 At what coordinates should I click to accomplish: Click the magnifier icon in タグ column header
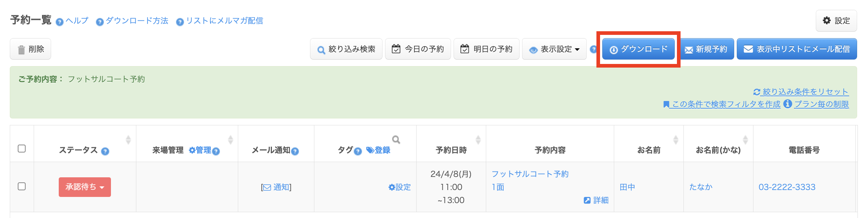(x=396, y=140)
